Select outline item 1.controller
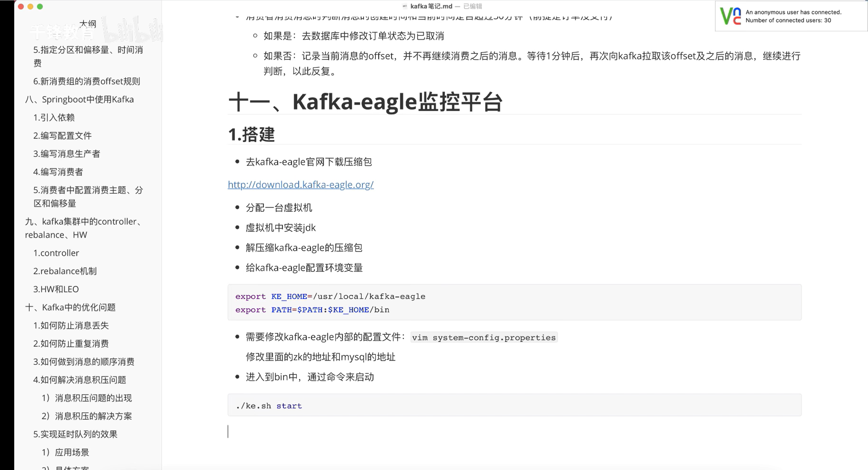Viewport: 868px width, 470px height. 56,253
